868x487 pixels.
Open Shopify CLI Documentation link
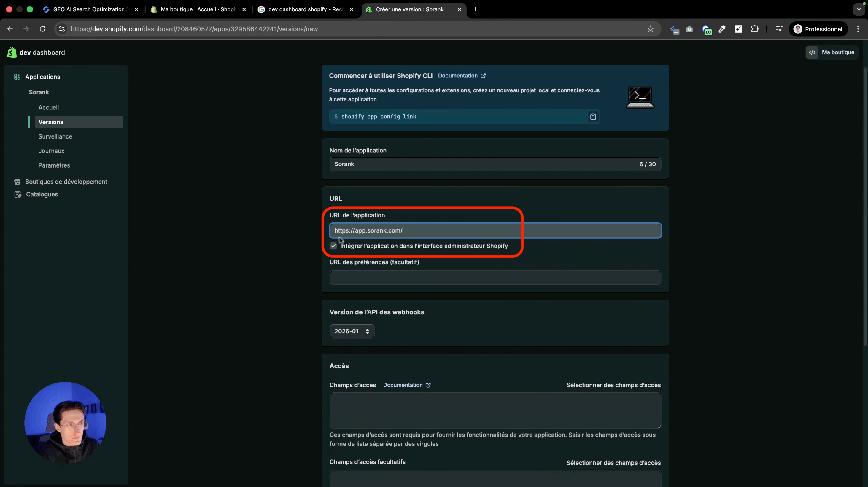462,76
